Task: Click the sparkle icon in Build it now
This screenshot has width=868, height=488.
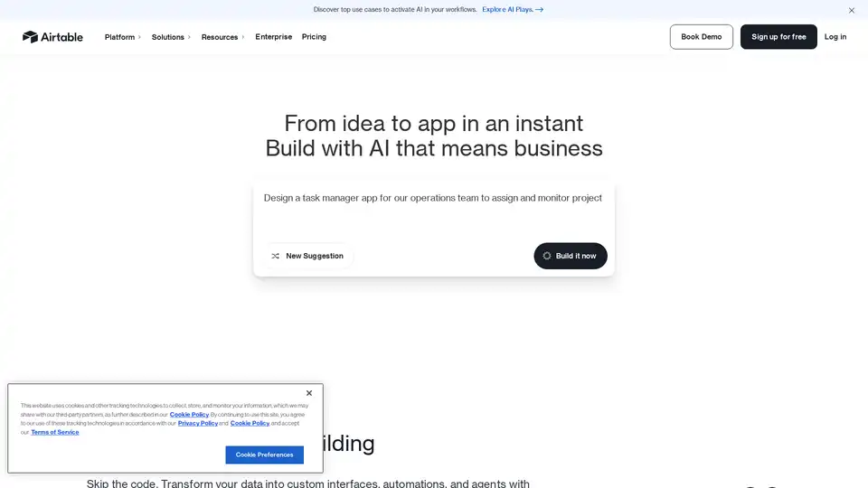Action: coord(547,256)
